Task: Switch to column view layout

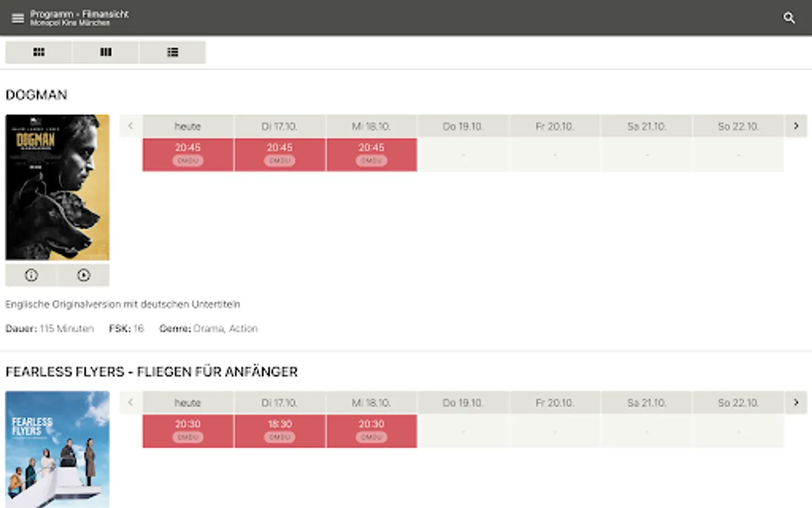Action: click(105, 52)
